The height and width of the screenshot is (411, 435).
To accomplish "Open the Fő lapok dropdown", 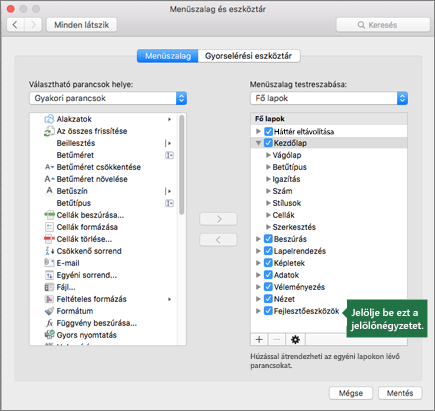I will pyautogui.click(x=329, y=98).
